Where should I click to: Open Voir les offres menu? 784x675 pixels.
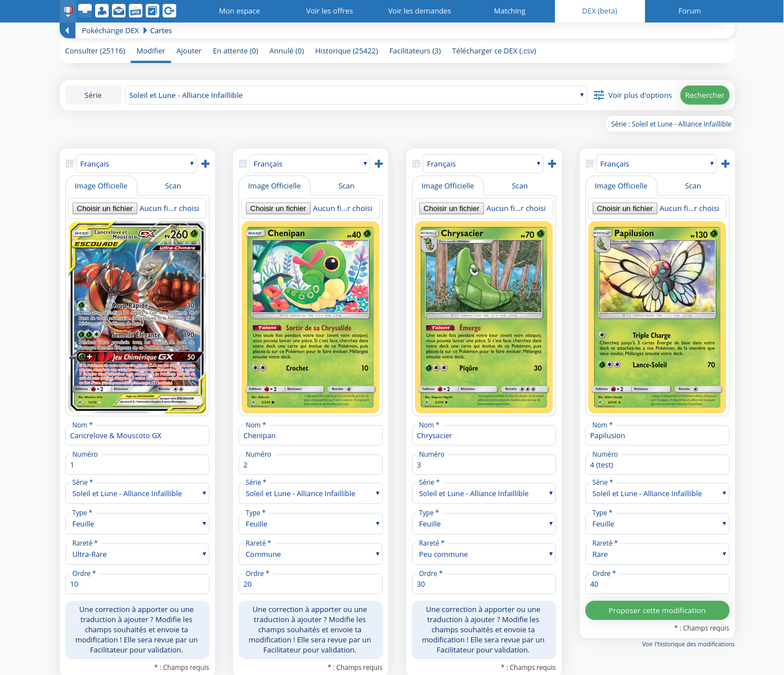(330, 11)
